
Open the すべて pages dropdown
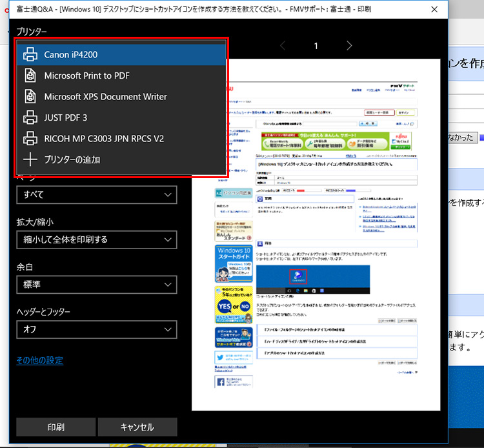[x=96, y=194]
